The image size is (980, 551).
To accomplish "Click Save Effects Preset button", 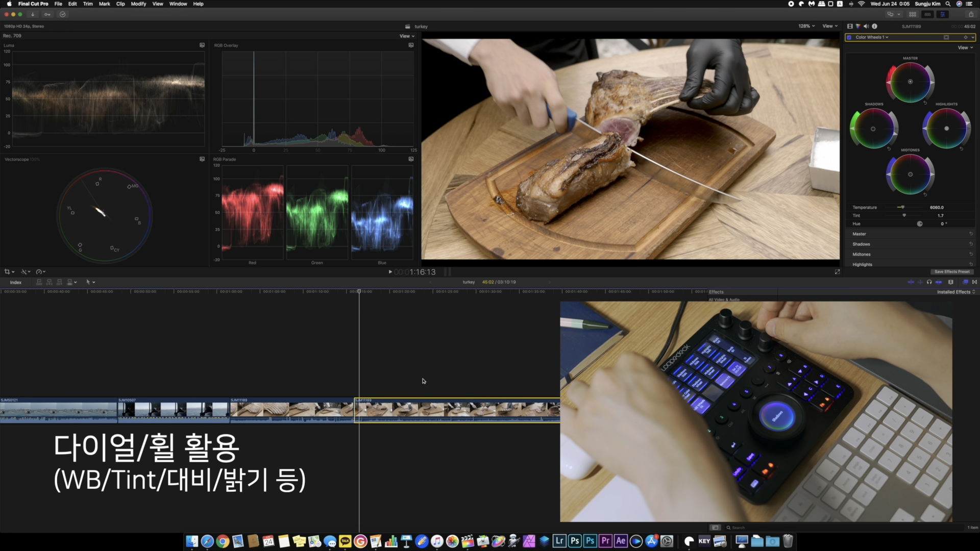I will 951,272.
